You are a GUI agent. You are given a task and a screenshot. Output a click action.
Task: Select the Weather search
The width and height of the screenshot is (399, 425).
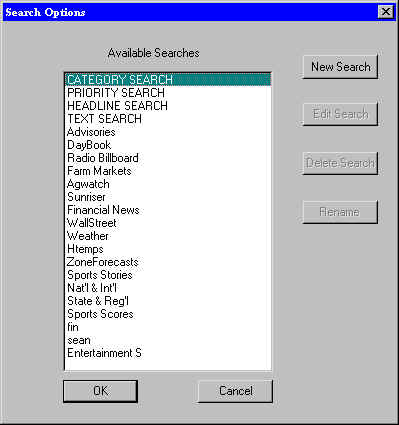pyautogui.click(x=168, y=236)
